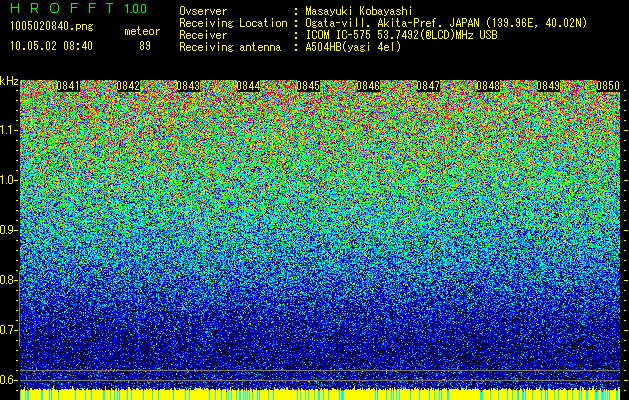The image size is (629, 400).
Task: Click the 0845 time marker
Action: tap(308, 86)
